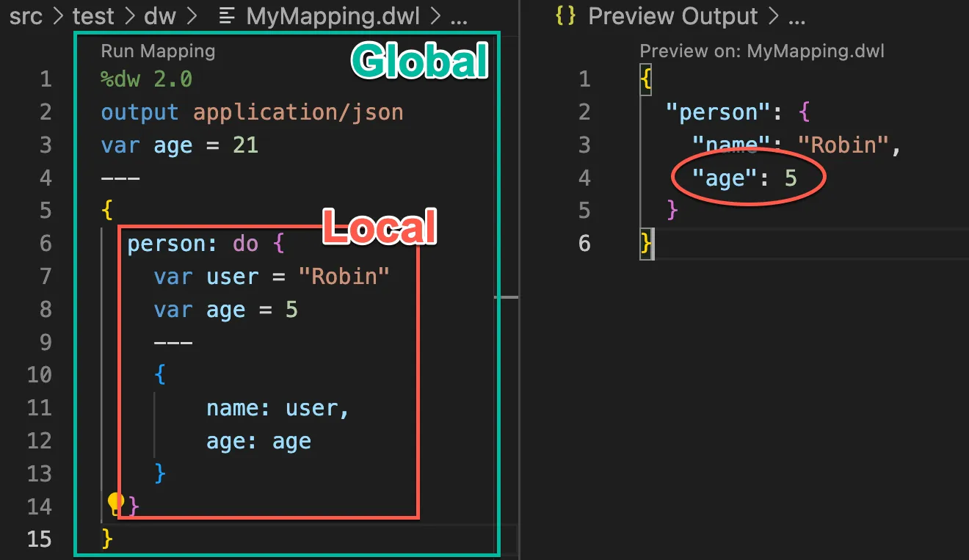This screenshot has width=969, height=560.
Task: Click line number 10 in editor gutter
Action: [x=40, y=375]
